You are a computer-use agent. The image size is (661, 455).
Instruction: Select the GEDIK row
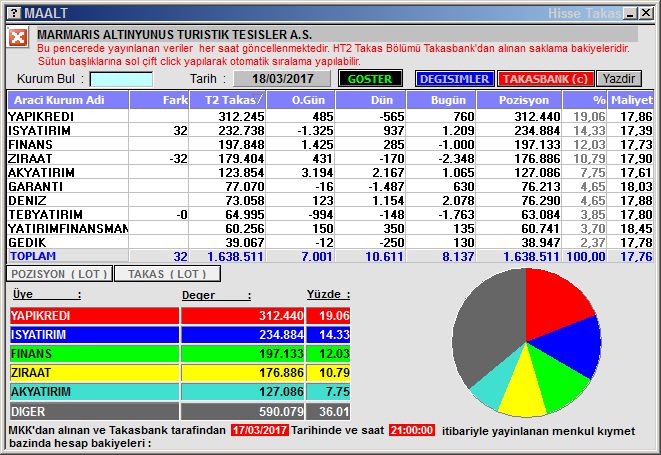330,242
